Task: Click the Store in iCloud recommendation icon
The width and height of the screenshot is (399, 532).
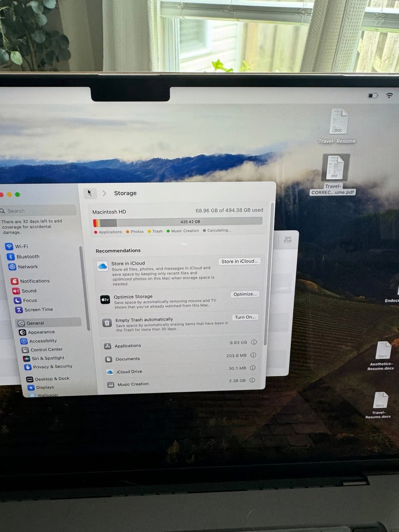Action: click(x=102, y=266)
